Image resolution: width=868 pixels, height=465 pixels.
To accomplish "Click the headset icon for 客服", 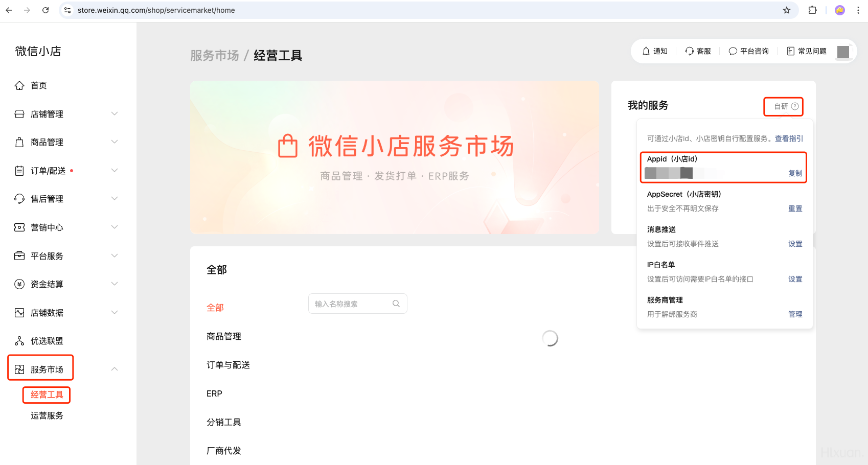I will (690, 51).
